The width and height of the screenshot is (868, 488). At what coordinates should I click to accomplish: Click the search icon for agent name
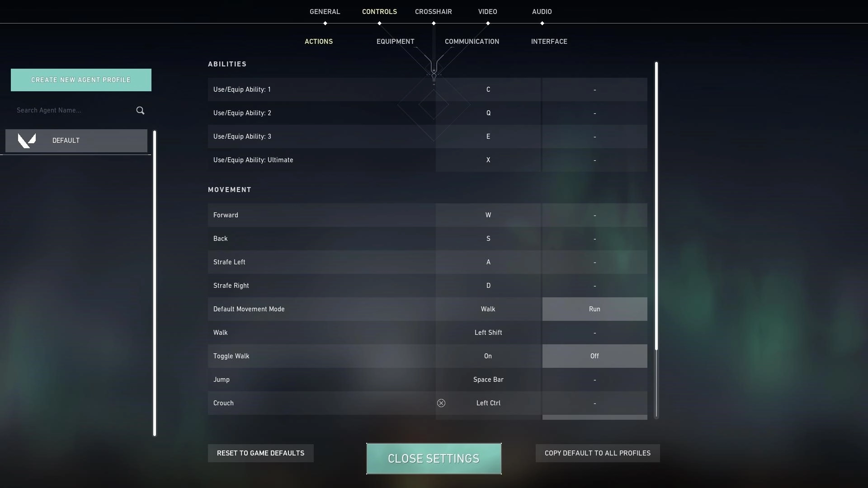tap(140, 110)
